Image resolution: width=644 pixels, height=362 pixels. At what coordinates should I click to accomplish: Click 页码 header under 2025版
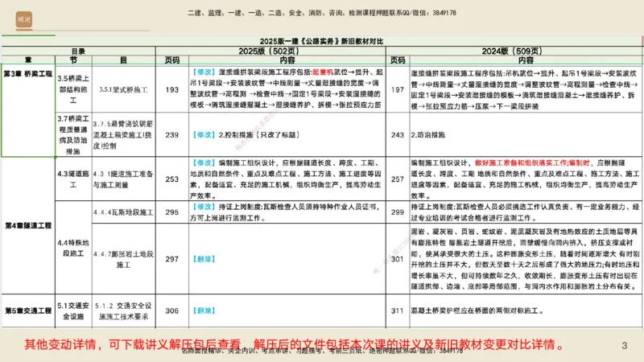pos(172,60)
